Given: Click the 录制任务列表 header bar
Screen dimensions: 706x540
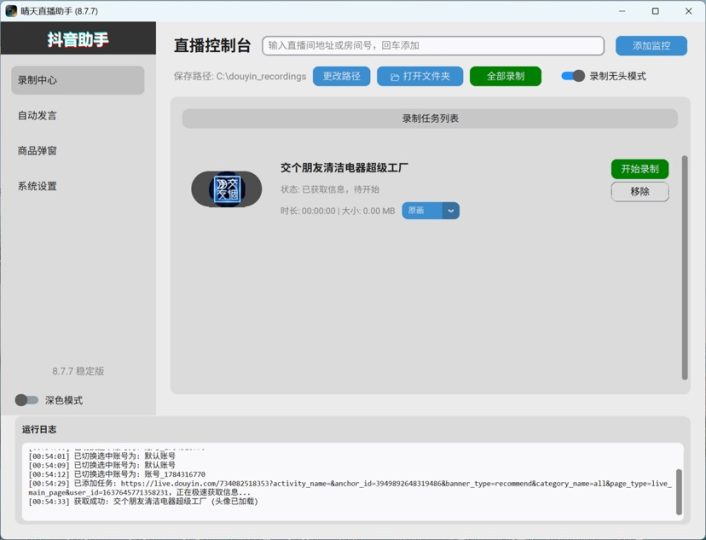Looking at the screenshot, I should click(x=430, y=118).
